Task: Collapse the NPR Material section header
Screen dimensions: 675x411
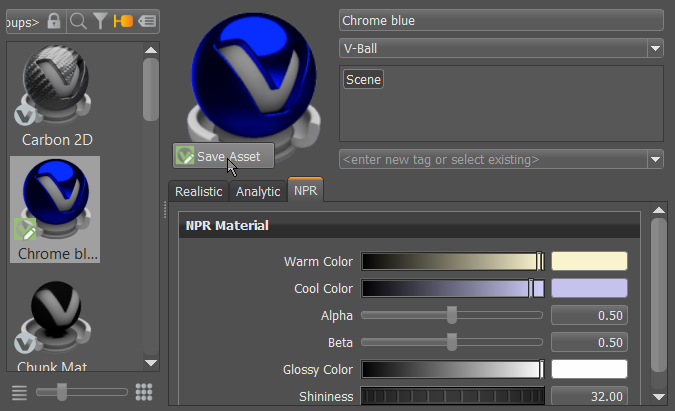Action: pyautogui.click(x=409, y=225)
